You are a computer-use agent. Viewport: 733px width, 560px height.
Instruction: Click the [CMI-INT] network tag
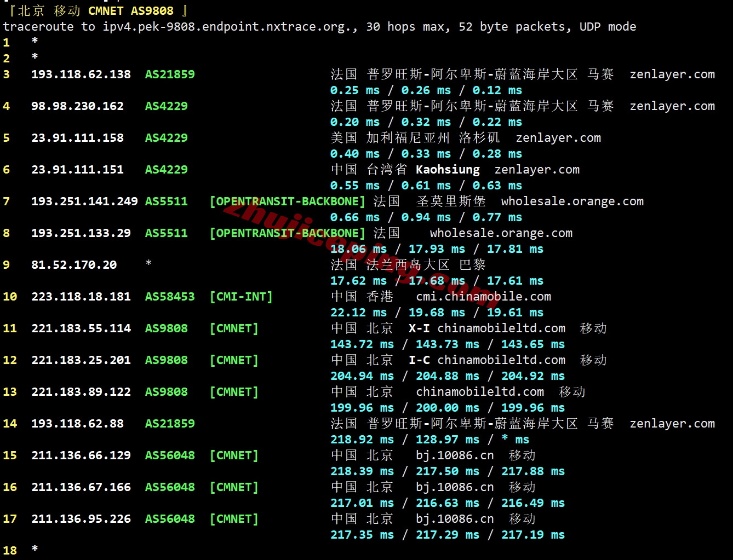(241, 297)
